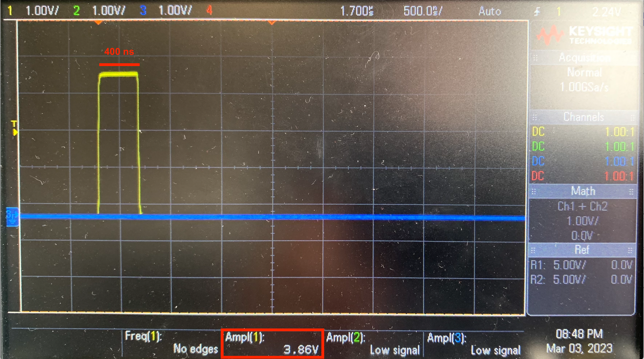Click the Ref panel right grip icon

[x=630, y=250]
